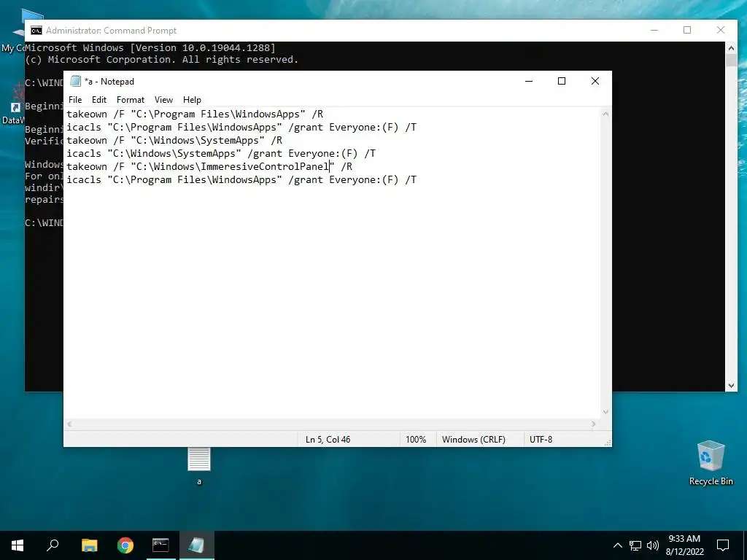Open the Action Center notification icon

coord(723,545)
